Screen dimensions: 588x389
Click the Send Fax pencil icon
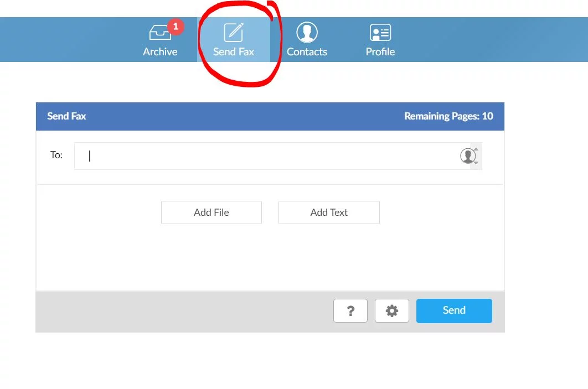[x=234, y=33]
